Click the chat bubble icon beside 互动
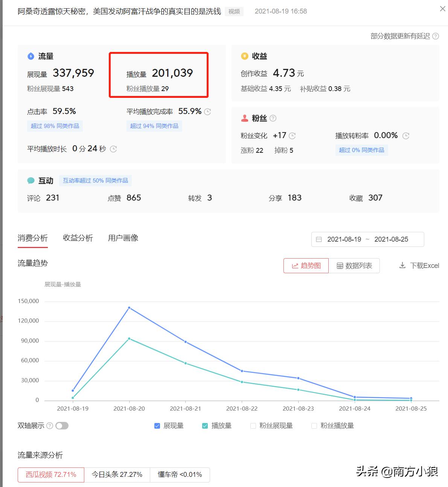448x487 pixels. point(31,180)
